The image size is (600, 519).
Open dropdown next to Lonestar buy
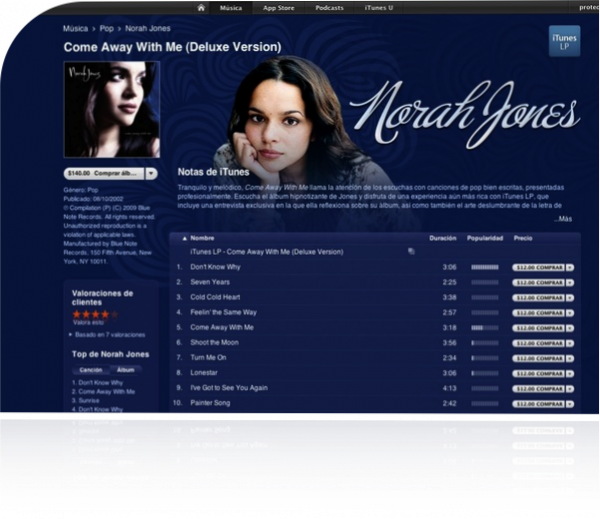click(570, 374)
